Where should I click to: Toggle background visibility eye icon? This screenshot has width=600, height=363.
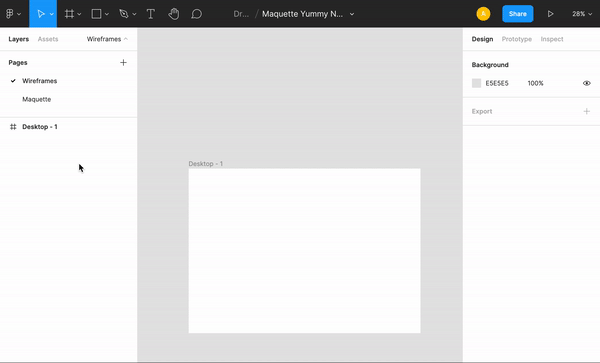pos(587,83)
